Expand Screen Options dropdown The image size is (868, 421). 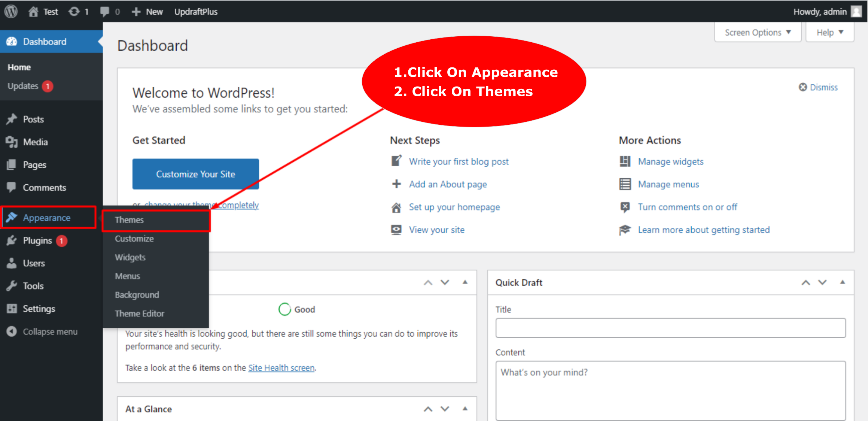click(x=758, y=33)
